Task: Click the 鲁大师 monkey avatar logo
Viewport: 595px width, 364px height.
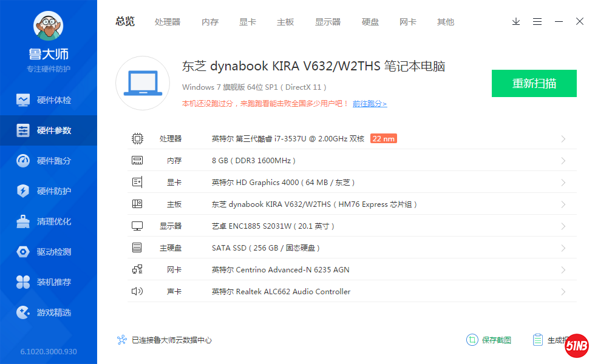Action: [48, 28]
